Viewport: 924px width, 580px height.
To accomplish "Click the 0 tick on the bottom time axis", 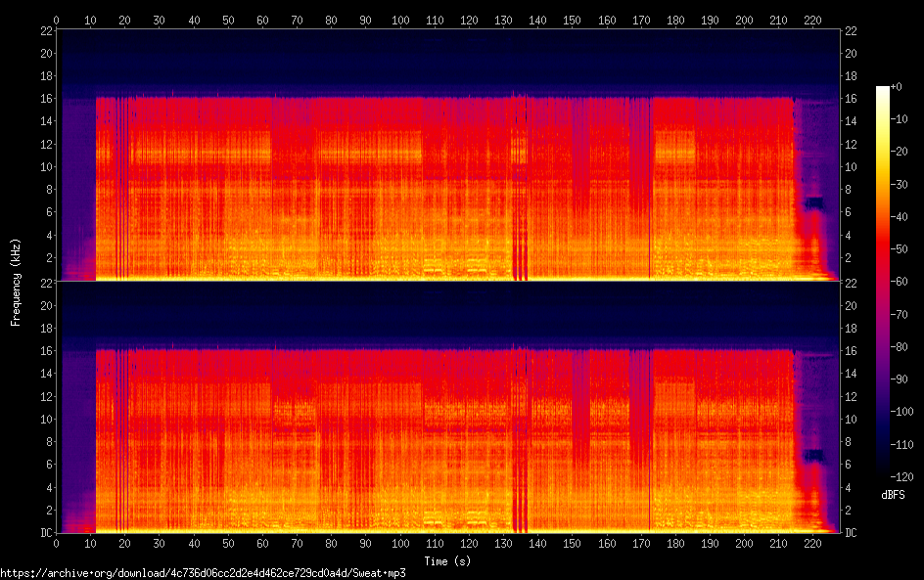I will [56, 544].
